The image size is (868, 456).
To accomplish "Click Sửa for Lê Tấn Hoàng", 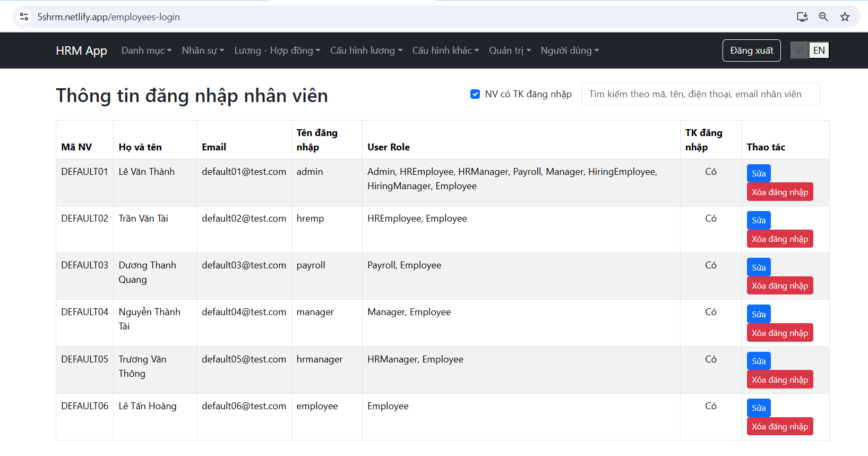I will coord(759,408).
